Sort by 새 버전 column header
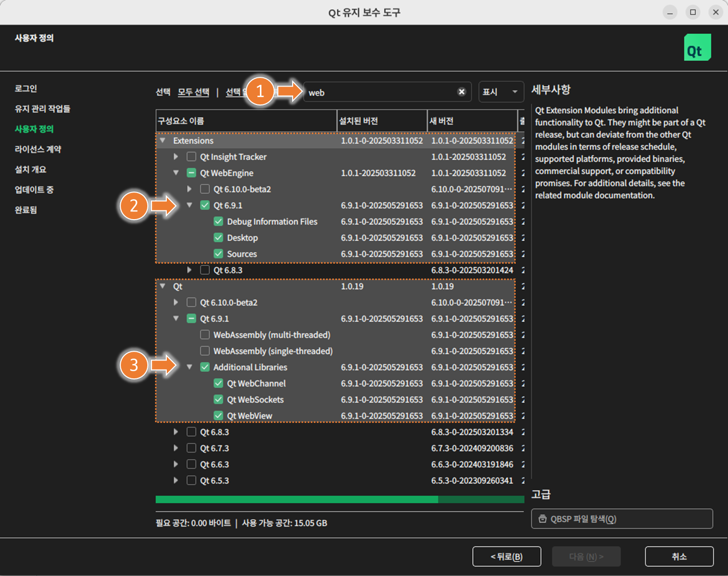This screenshot has height=576, width=728. 472,121
